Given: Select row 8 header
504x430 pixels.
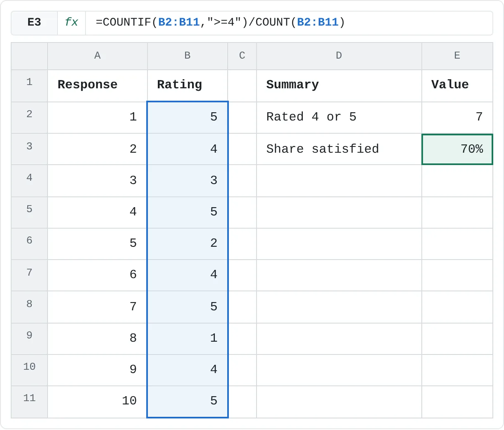Looking at the screenshot, I should click(x=29, y=307).
